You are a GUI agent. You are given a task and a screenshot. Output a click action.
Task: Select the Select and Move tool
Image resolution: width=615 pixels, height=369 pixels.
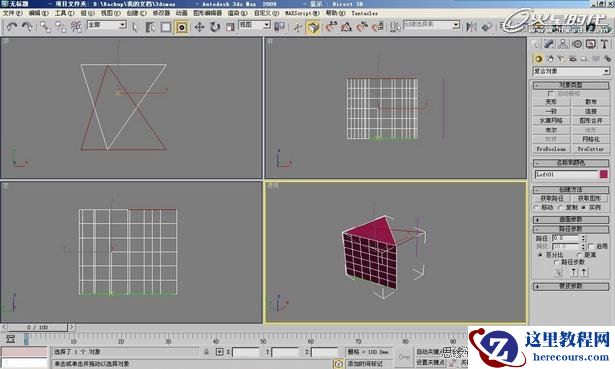[x=200, y=27]
